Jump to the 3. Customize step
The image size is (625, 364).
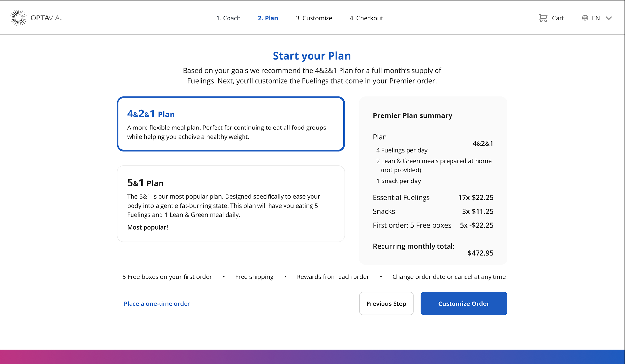313,18
